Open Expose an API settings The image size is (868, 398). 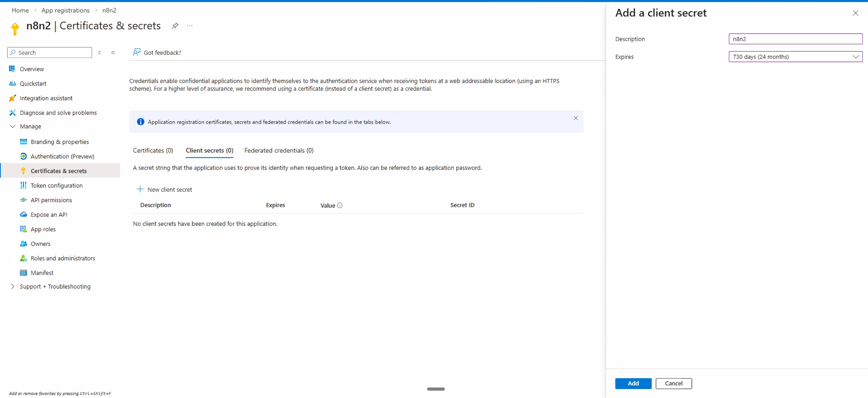(x=48, y=214)
